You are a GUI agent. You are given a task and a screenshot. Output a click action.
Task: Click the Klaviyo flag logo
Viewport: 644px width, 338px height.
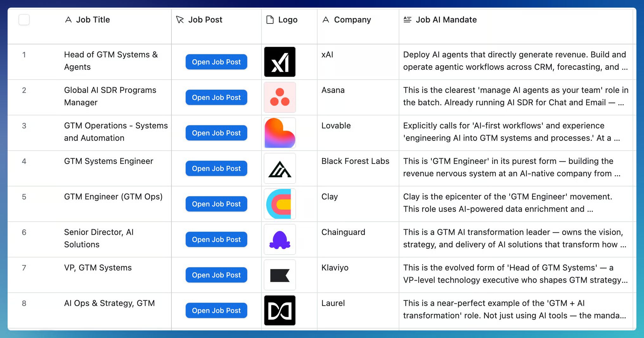[x=280, y=275]
